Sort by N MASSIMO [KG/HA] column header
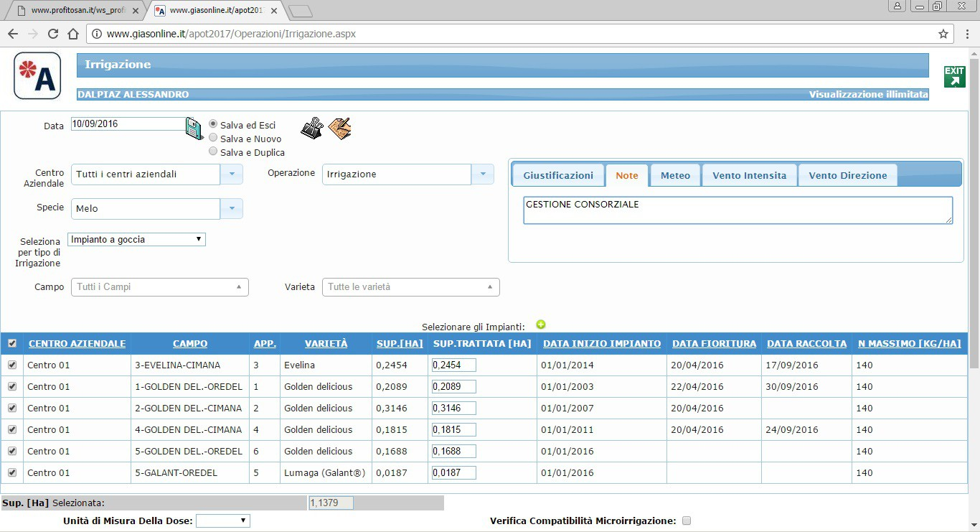 click(x=909, y=344)
